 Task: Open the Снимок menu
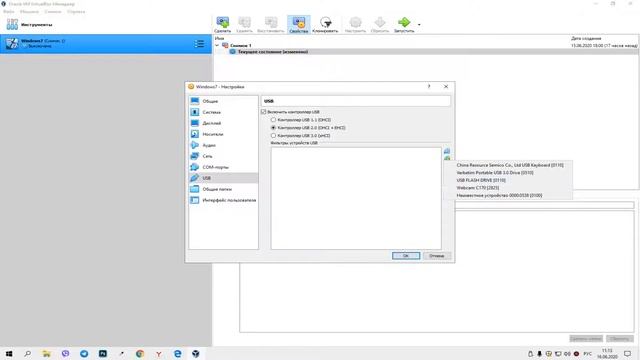click(53, 11)
